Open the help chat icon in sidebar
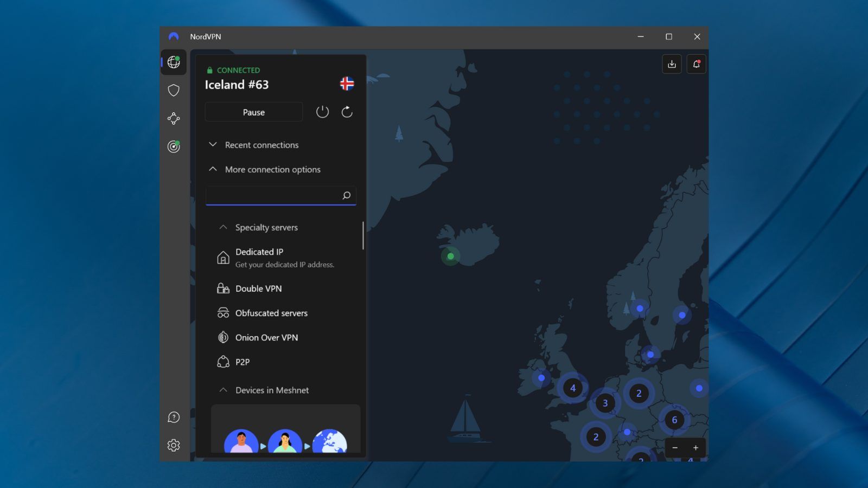 click(x=174, y=417)
